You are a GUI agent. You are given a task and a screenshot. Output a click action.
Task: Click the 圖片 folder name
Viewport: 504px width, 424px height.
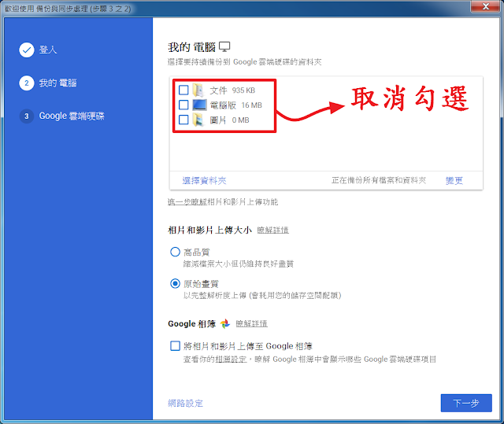218,120
